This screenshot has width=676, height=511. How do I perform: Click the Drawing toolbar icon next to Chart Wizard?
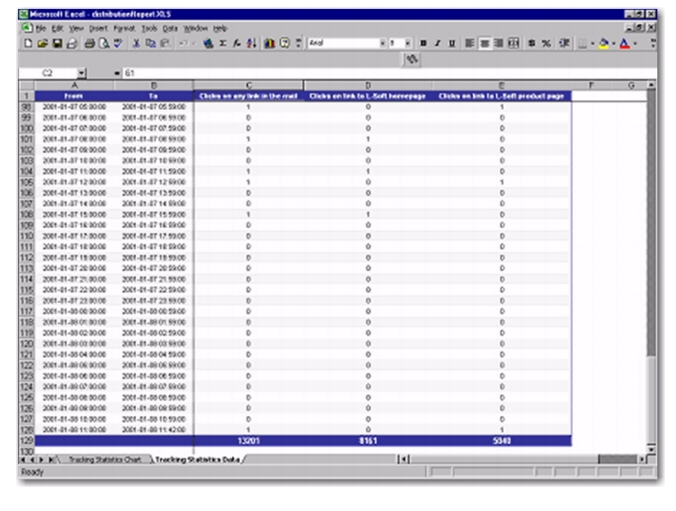(285, 44)
